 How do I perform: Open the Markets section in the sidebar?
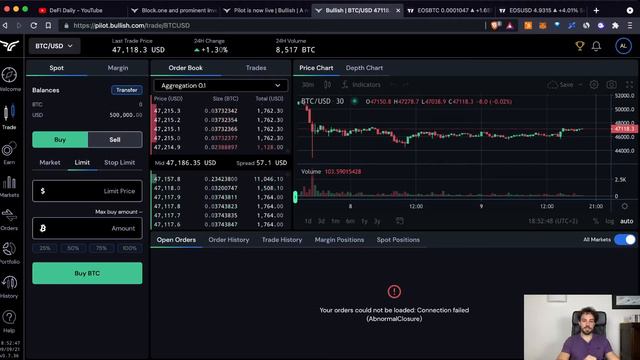9,187
